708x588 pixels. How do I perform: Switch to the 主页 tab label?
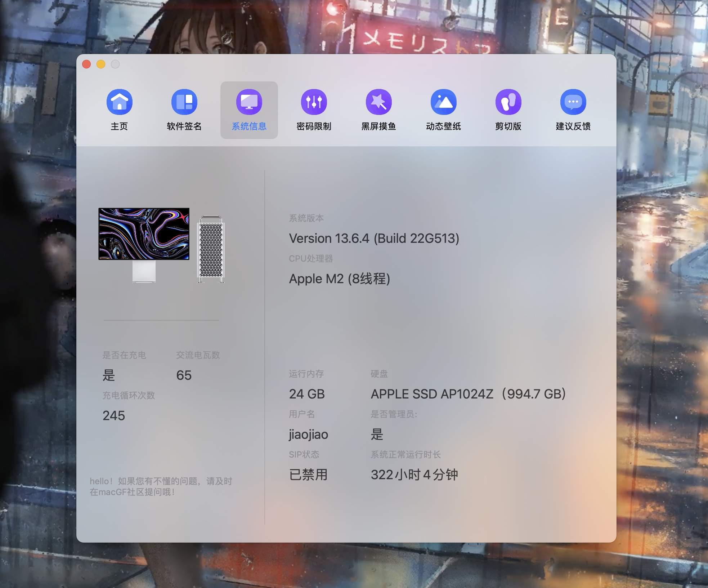pyautogui.click(x=119, y=125)
